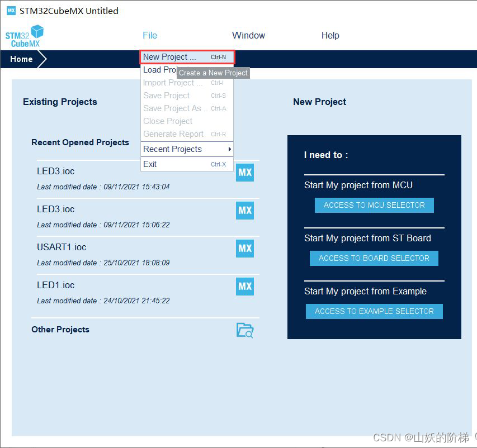Viewport: 477px width, 448px height.
Task: Click ACCESS TO MCU SELECTOR button
Action: pyautogui.click(x=374, y=205)
